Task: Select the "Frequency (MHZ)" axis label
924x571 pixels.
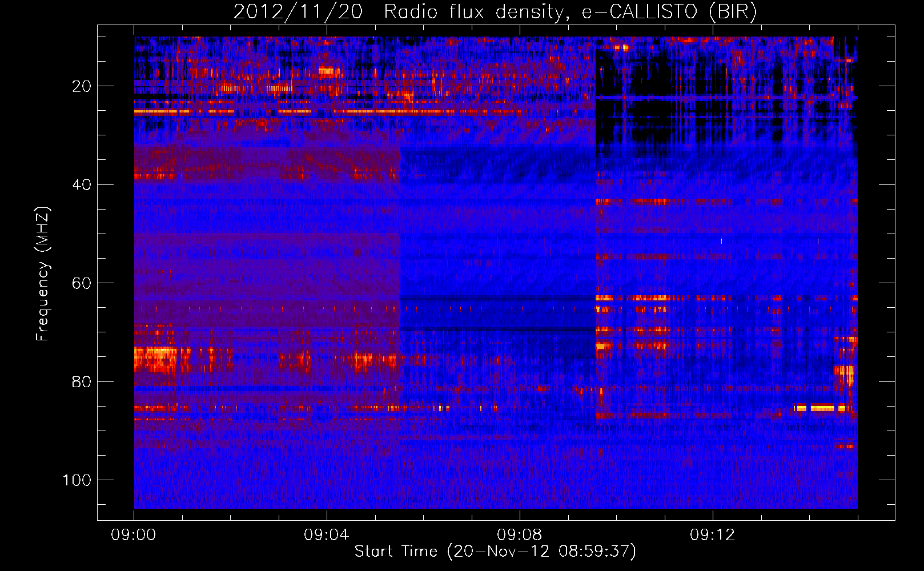Action: [43, 274]
